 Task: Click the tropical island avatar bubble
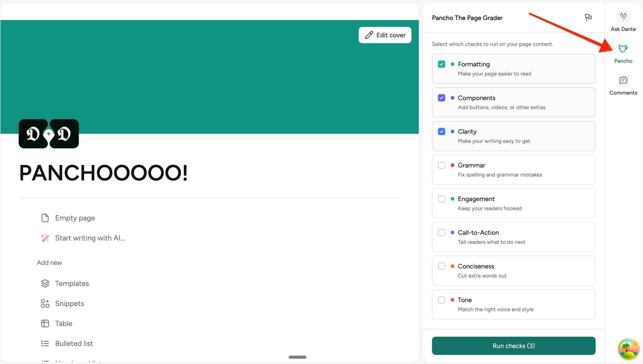(629, 349)
